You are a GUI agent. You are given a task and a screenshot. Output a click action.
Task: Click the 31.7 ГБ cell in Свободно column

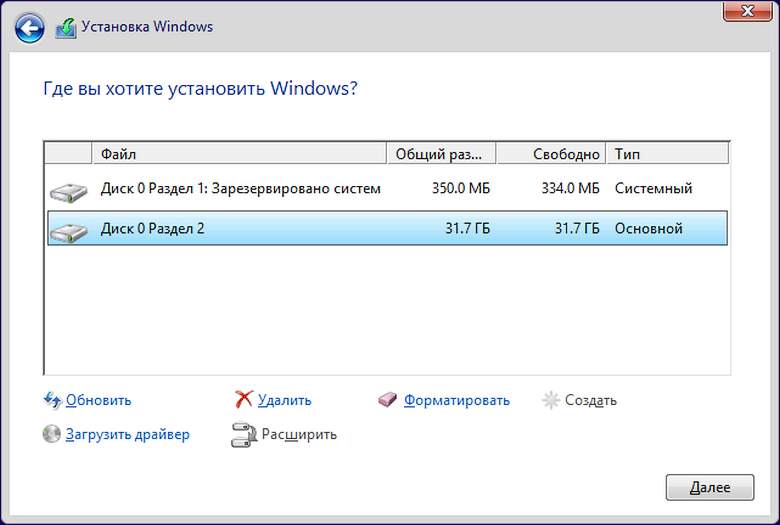click(x=577, y=228)
